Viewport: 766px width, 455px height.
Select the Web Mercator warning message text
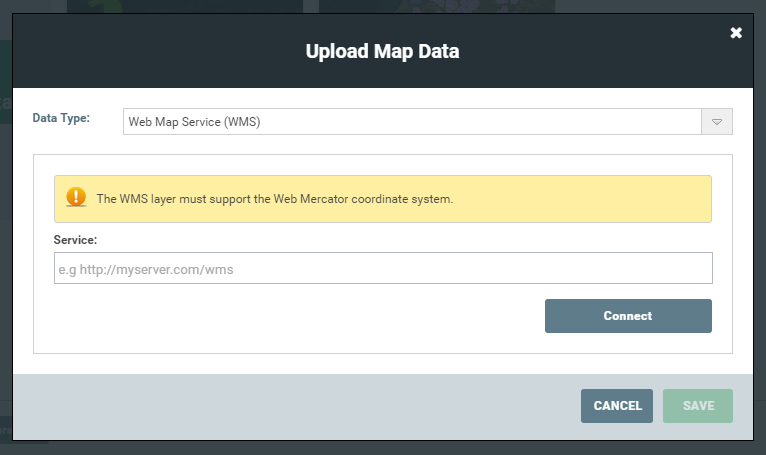click(x=275, y=199)
